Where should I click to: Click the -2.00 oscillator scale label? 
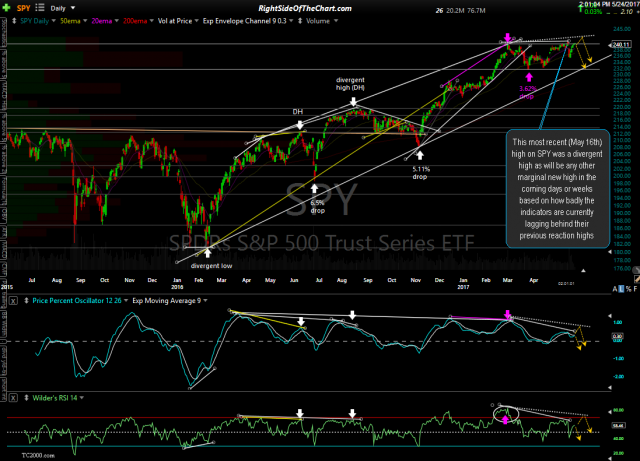(x=618, y=376)
